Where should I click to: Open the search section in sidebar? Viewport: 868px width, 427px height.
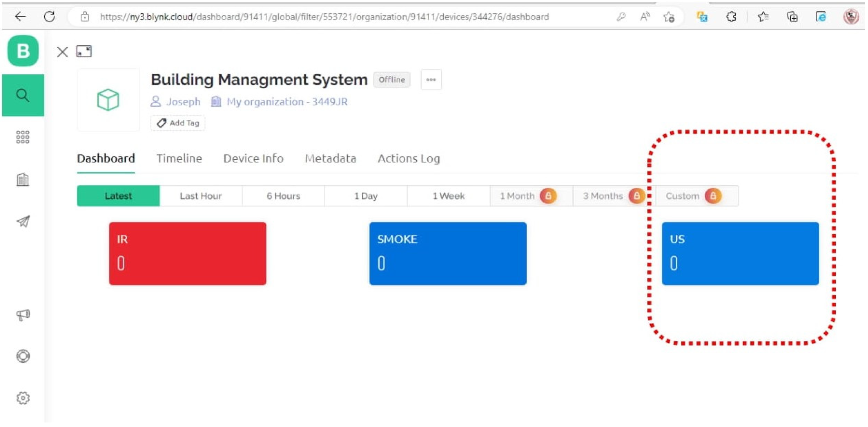click(23, 95)
